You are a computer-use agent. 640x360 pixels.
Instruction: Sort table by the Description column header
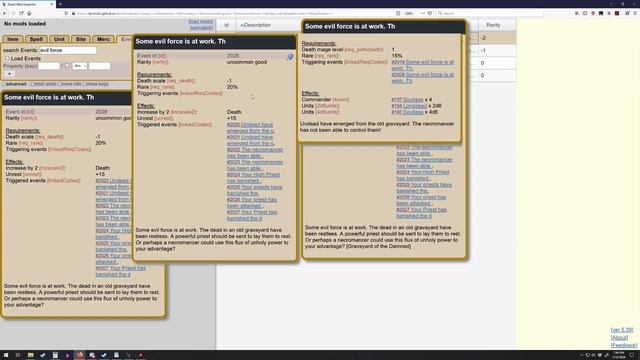[x=256, y=25]
